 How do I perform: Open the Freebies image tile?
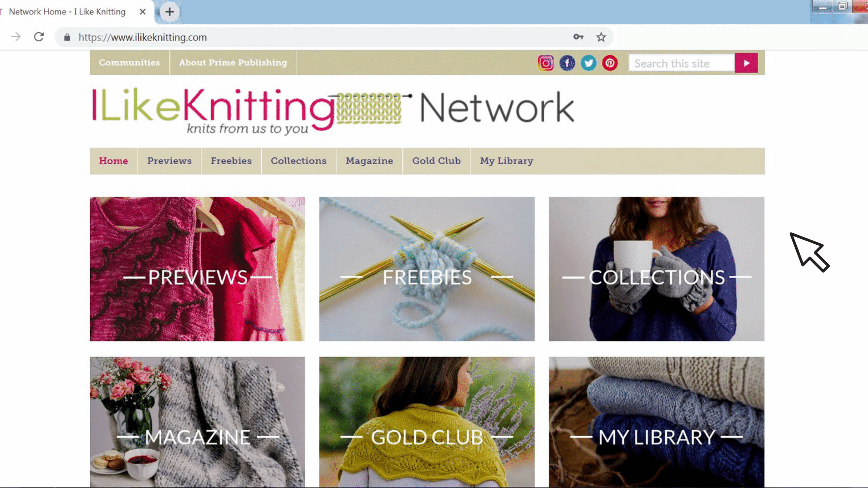click(x=427, y=269)
